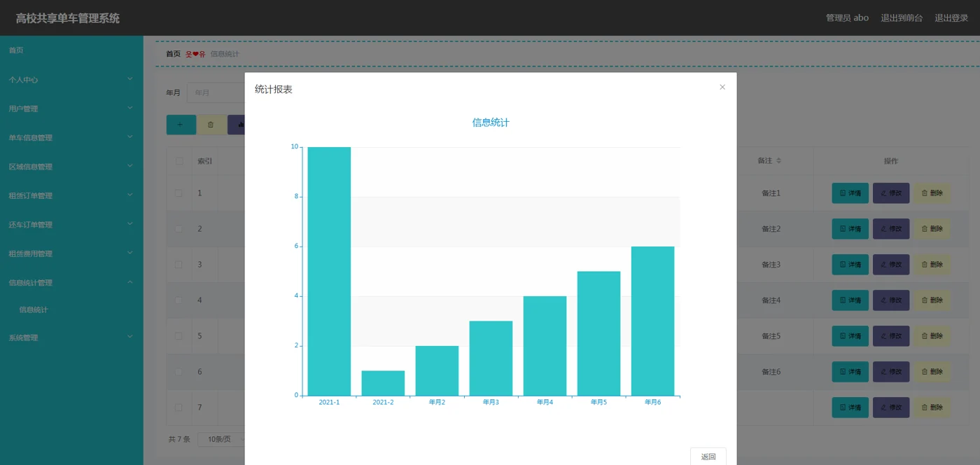Expand the 系统管理 sidebar menu
Viewport: 980px width, 465px height.
pyautogui.click(x=71, y=338)
